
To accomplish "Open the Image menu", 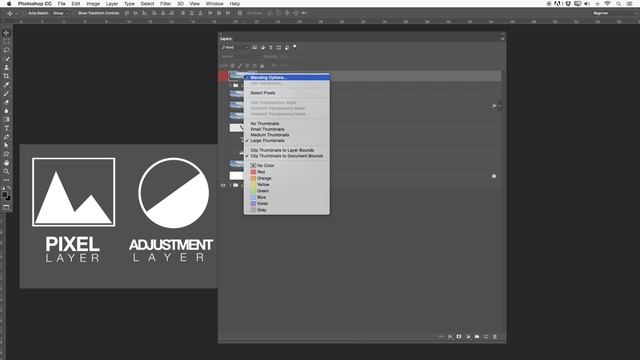I will point(93,4).
